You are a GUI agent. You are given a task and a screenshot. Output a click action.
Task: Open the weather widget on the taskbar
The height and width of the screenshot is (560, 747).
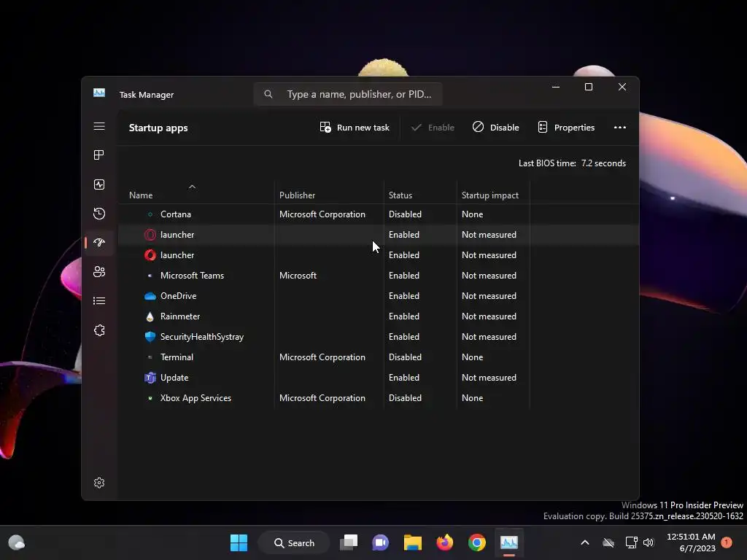tap(17, 542)
